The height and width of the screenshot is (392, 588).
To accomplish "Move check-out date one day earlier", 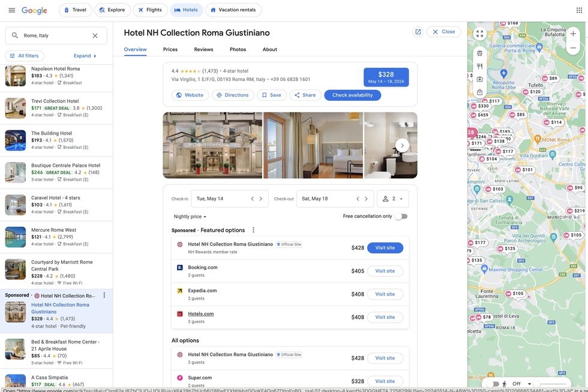I will pyautogui.click(x=358, y=199).
